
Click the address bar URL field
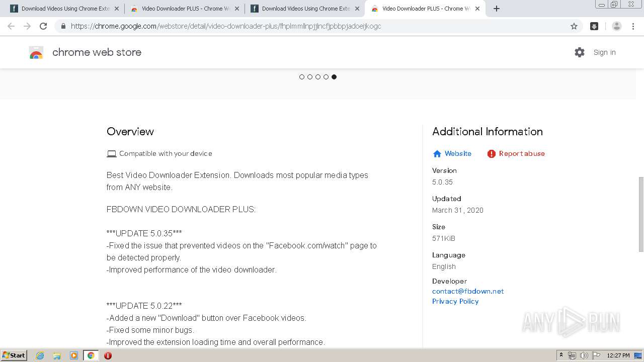[302, 26]
